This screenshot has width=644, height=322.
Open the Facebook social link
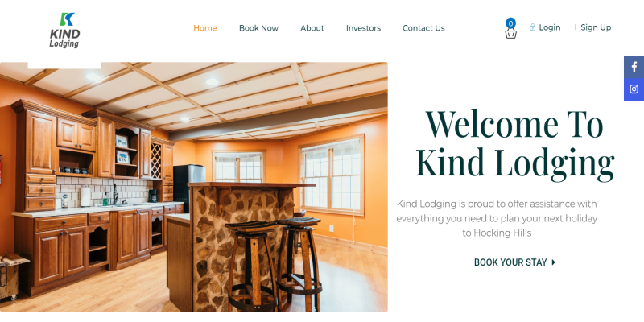(x=634, y=67)
